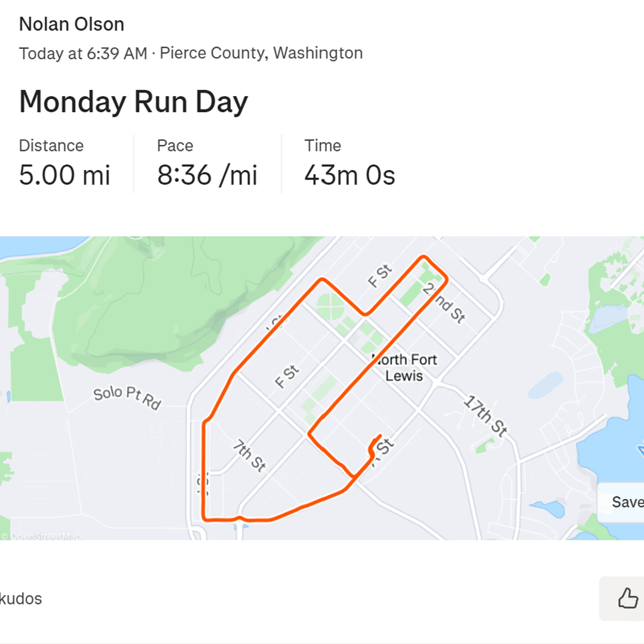This screenshot has width=644, height=644.
Task: Click the Save button on the map
Action: 625,502
